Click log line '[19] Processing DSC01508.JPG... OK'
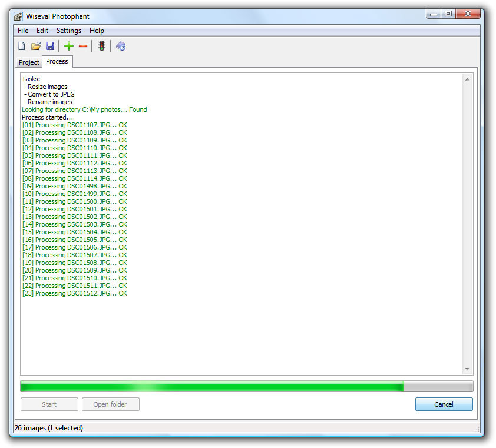 tap(75, 263)
